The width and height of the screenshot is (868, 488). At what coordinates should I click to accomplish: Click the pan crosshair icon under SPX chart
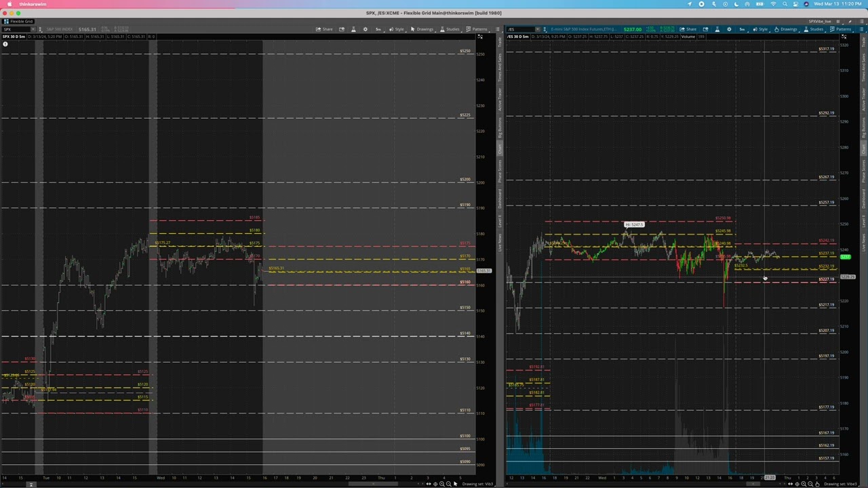(435, 484)
